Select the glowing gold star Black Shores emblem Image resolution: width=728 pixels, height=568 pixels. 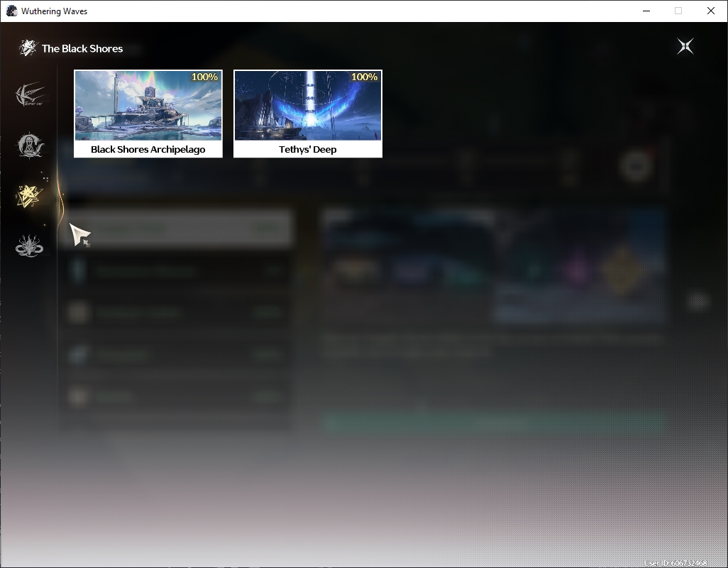[x=29, y=195]
